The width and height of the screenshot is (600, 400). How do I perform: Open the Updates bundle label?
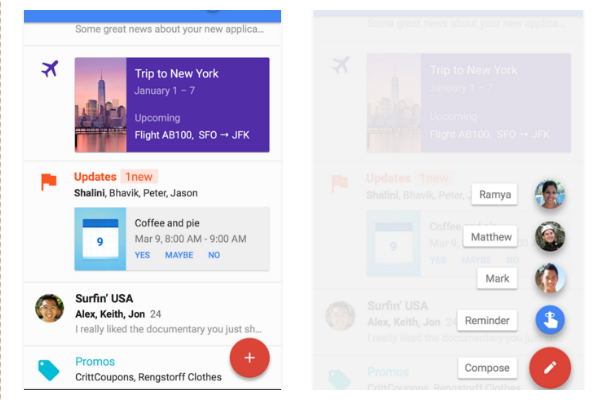[x=95, y=177]
